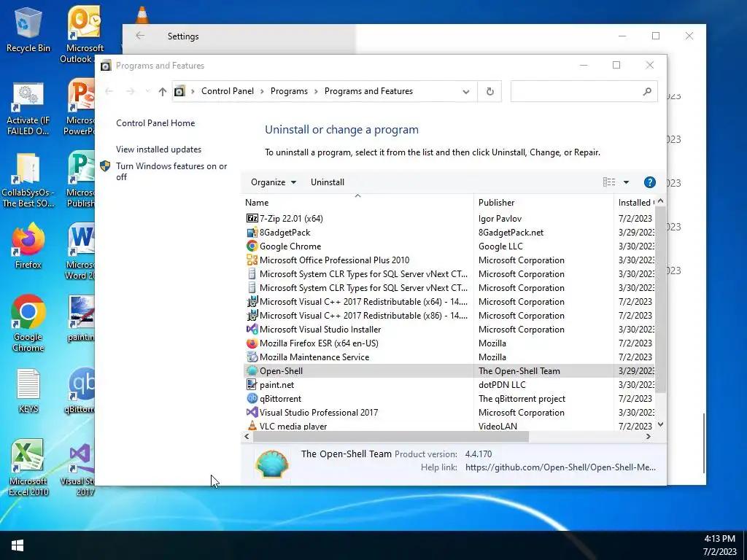The height and width of the screenshot is (560, 747).
Task: Open Recycle Bin desktop icon
Action: (28, 29)
